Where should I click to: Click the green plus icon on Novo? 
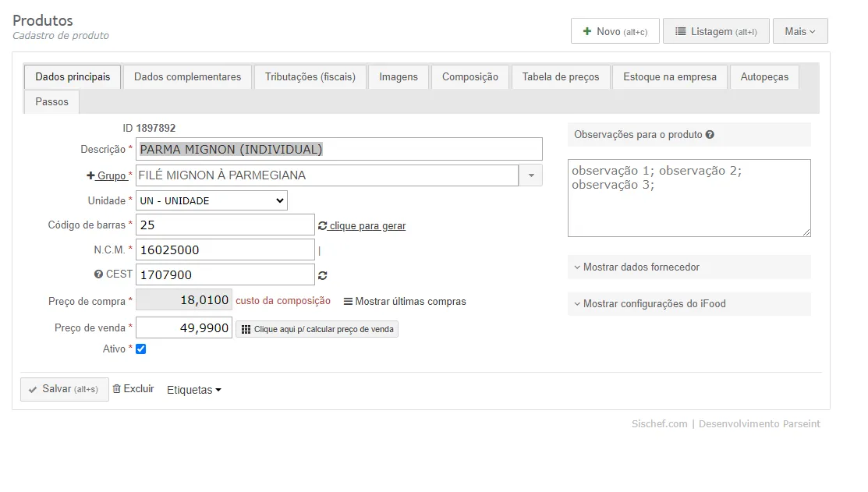click(x=586, y=31)
